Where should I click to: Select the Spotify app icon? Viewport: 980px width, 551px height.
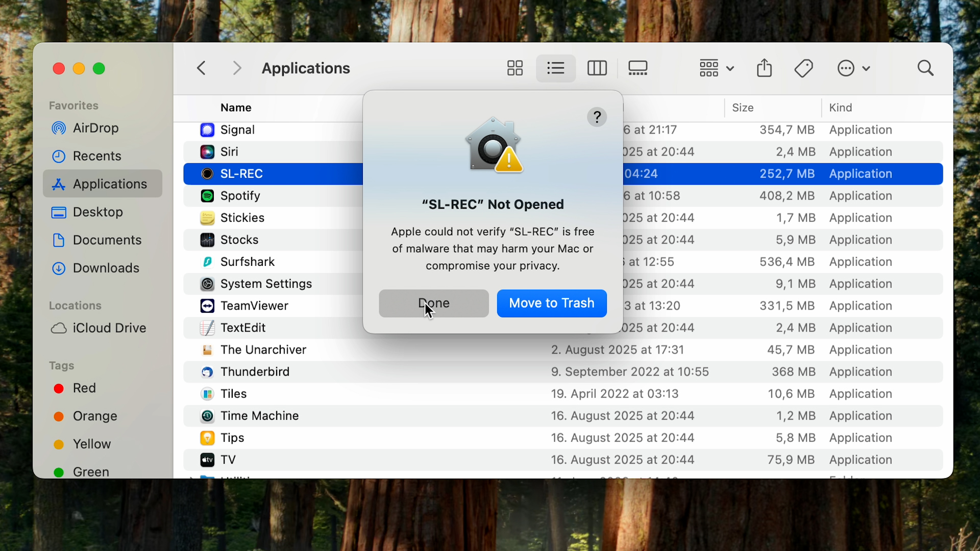(207, 196)
